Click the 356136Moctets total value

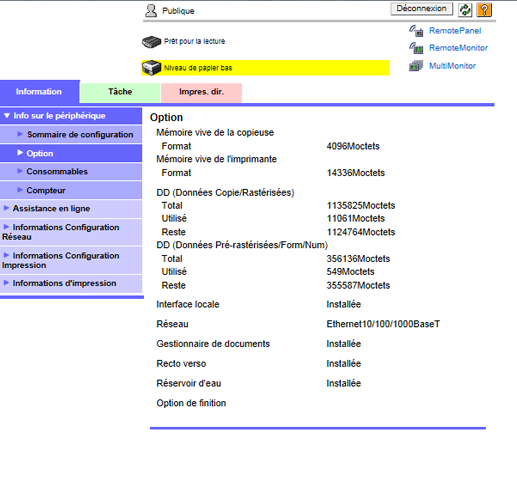pos(358,259)
